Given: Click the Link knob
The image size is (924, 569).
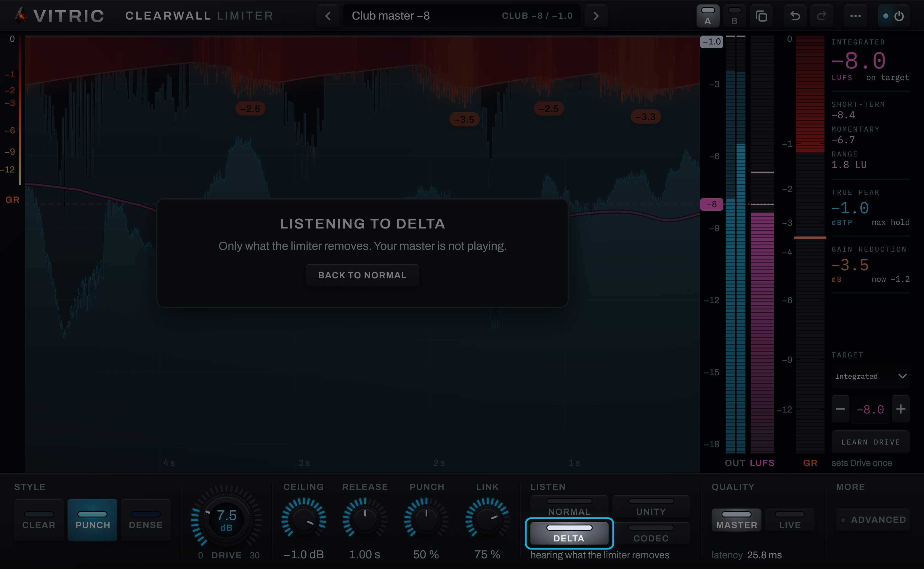Looking at the screenshot, I should (x=487, y=518).
